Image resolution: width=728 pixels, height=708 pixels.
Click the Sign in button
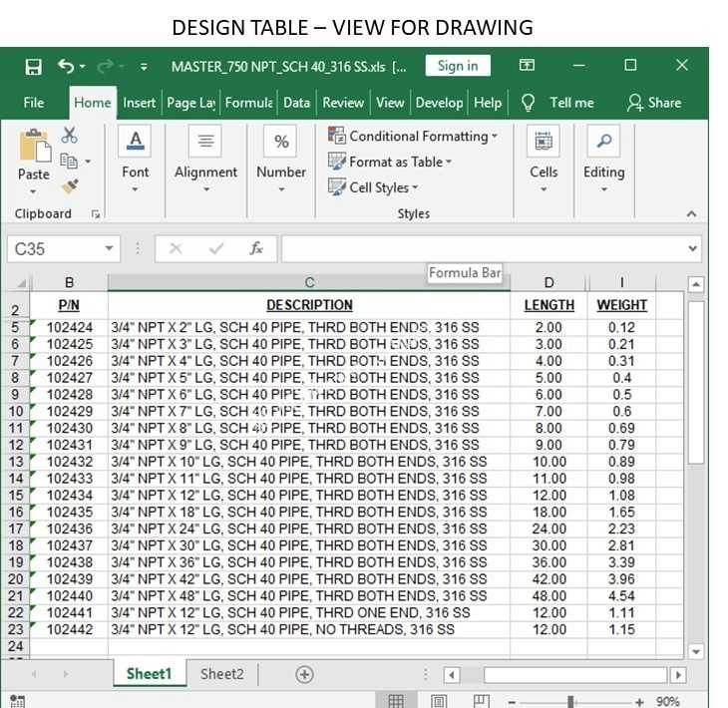tap(458, 66)
